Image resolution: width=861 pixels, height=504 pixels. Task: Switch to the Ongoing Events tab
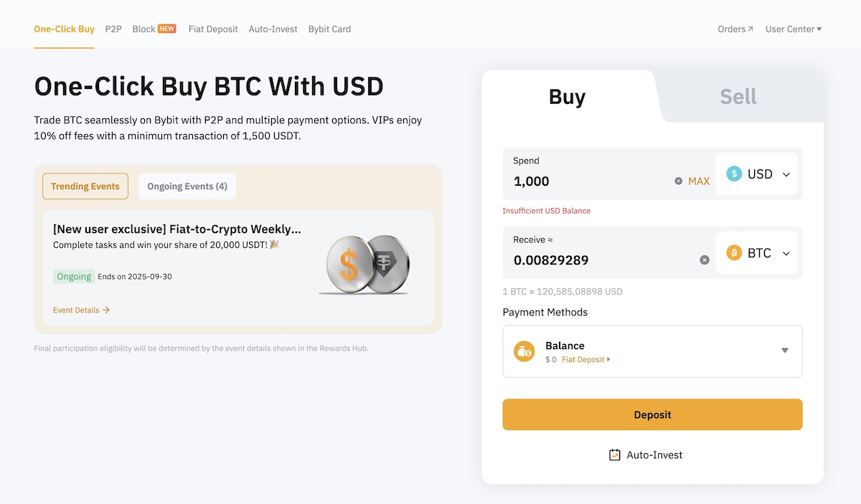pos(187,186)
